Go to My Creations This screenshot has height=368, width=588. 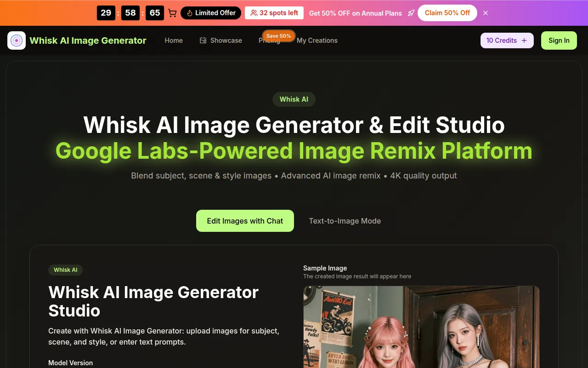pyautogui.click(x=317, y=40)
